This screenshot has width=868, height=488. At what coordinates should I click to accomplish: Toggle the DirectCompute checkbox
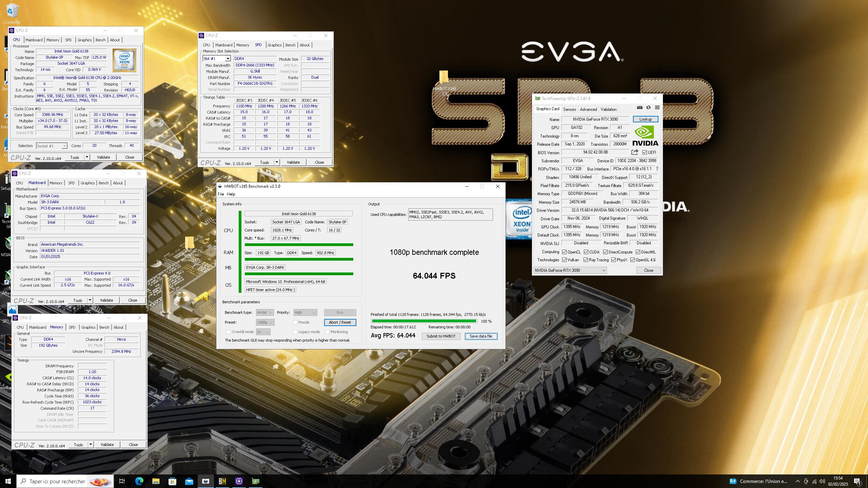pos(605,252)
